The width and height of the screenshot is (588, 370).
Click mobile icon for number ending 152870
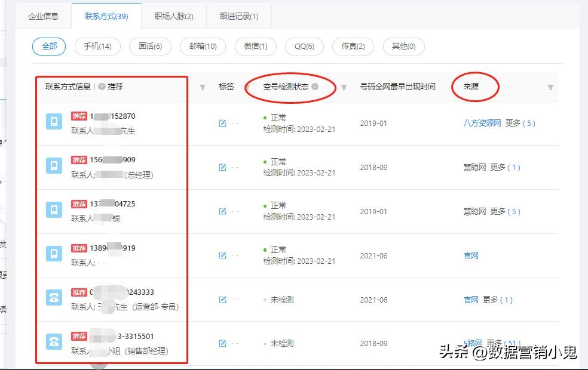[54, 122]
